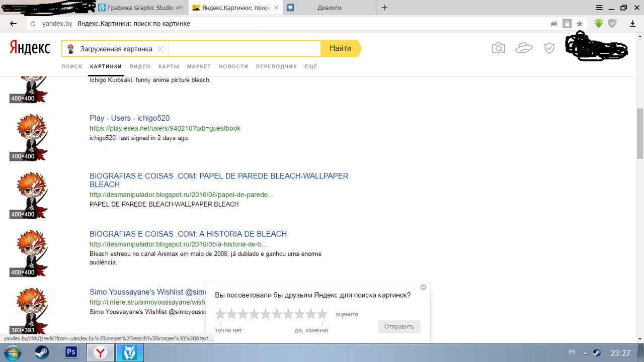Open i.ntere.st simoyoussayane URL
The height and width of the screenshot is (362, 644).
coord(147,302)
